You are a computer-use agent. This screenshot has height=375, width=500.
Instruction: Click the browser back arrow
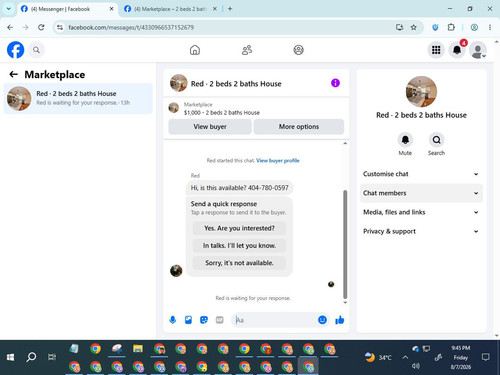click(x=10, y=27)
